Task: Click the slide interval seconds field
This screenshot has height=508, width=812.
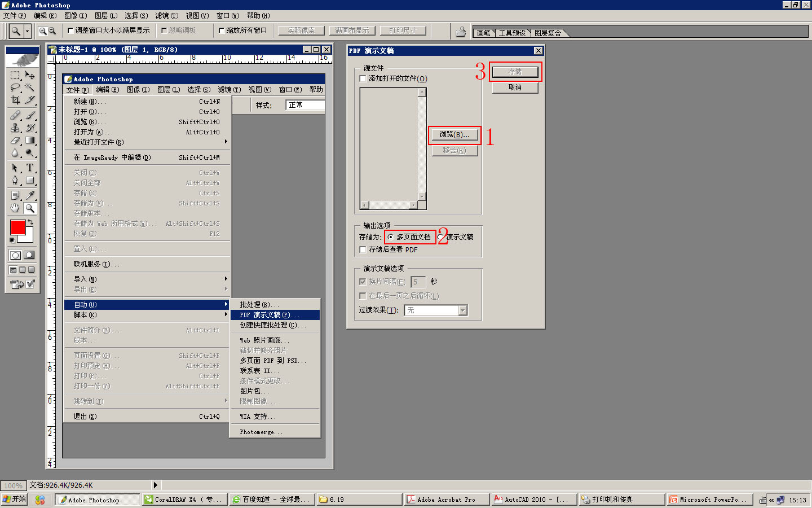Action: point(418,282)
